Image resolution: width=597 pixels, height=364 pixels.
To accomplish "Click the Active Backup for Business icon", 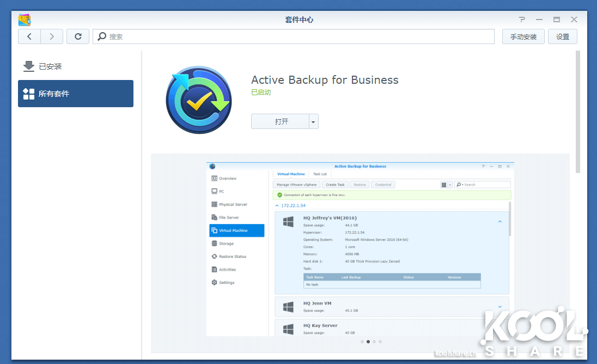I will [198, 100].
